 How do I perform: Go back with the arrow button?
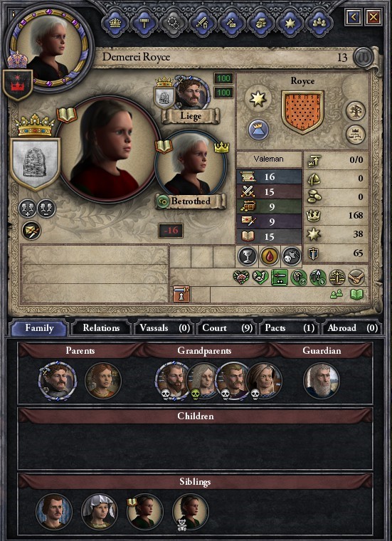[x=354, y=16]
